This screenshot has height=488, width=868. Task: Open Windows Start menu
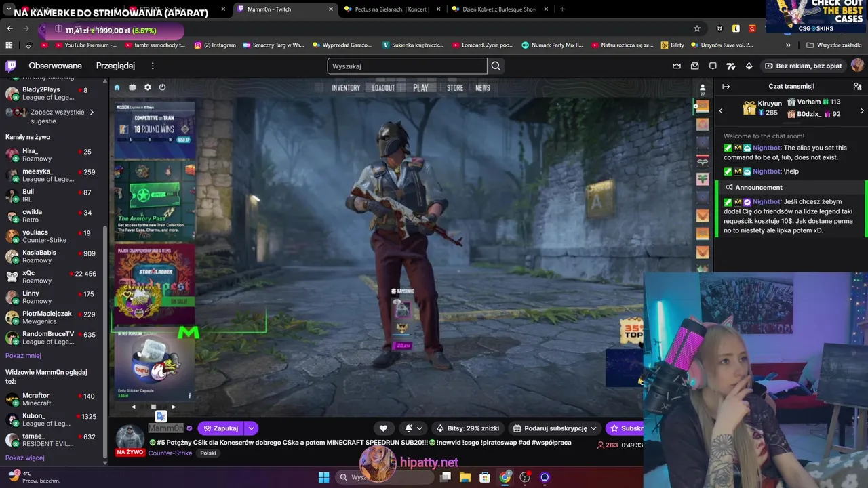click(323, 477)
